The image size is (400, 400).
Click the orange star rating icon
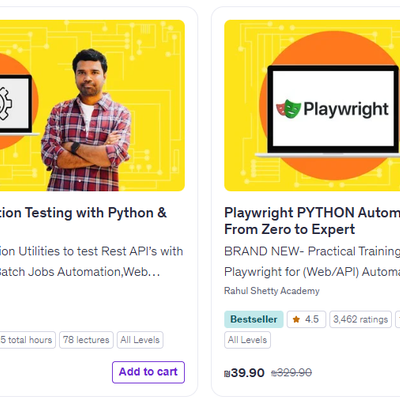click(x=296, y=319)
